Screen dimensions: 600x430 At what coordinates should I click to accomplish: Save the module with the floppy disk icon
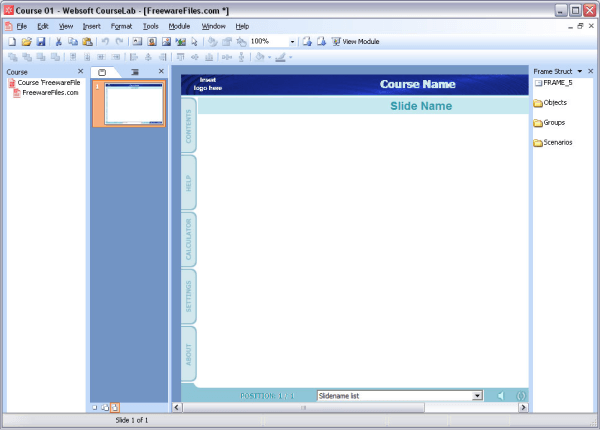[41, 41]
